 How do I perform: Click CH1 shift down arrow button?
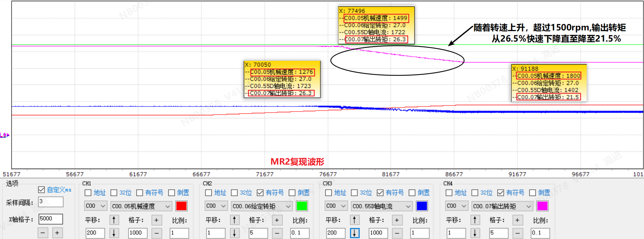114,233
